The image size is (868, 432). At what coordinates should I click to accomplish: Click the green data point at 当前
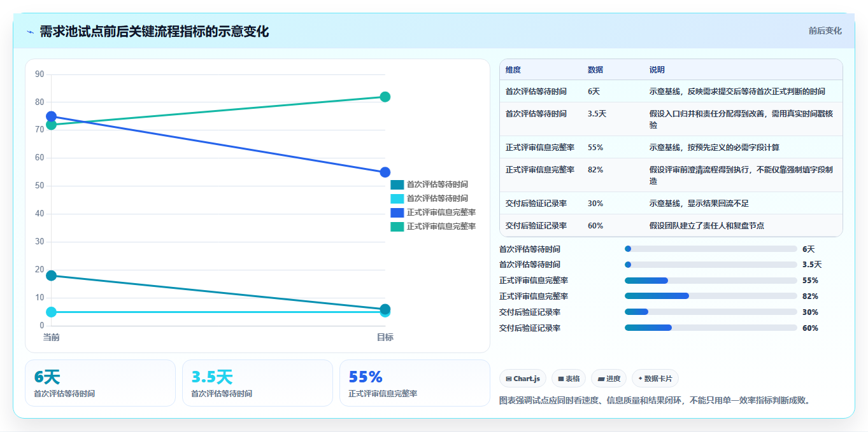pos(52,125)
